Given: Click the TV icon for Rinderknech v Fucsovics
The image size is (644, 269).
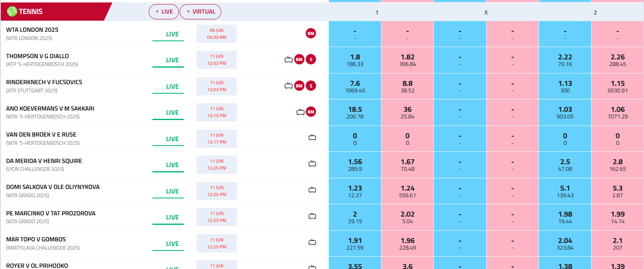Looking at the screenshot, I should pos(288,86).
